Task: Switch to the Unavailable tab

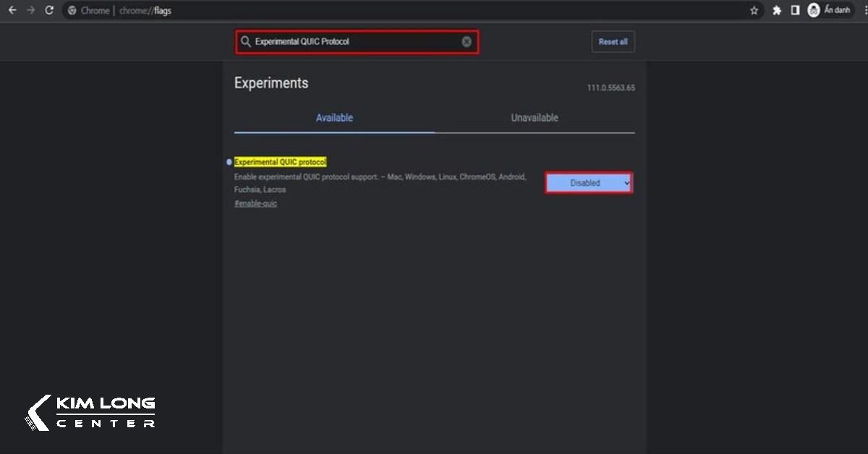Action: 535,118
